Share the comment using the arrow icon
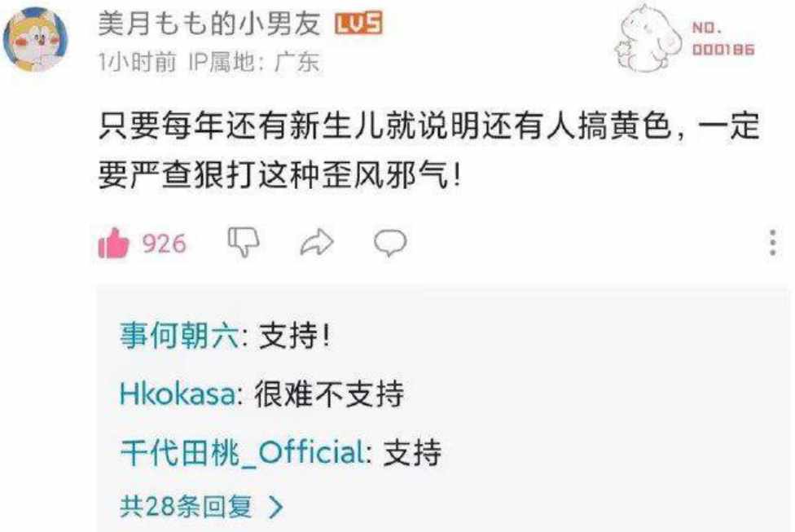The width and height of the screenshot is (795, 532). pyautogui.click(x=317, y=242)
